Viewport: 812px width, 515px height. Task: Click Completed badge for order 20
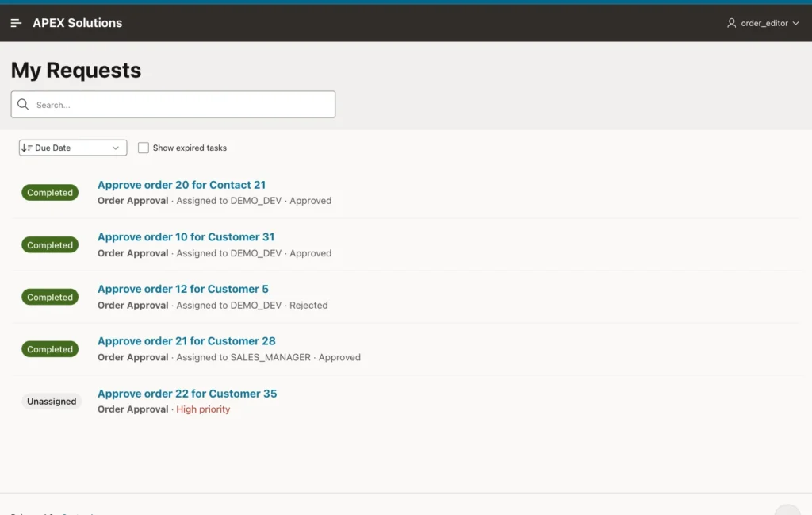click(x=50, y=192)
